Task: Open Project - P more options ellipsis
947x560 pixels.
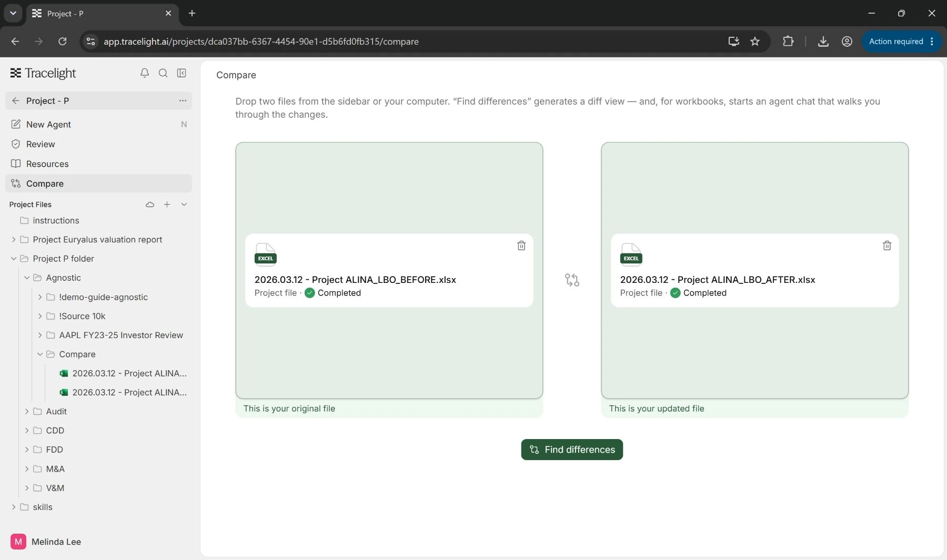Action: coord(183,100)
